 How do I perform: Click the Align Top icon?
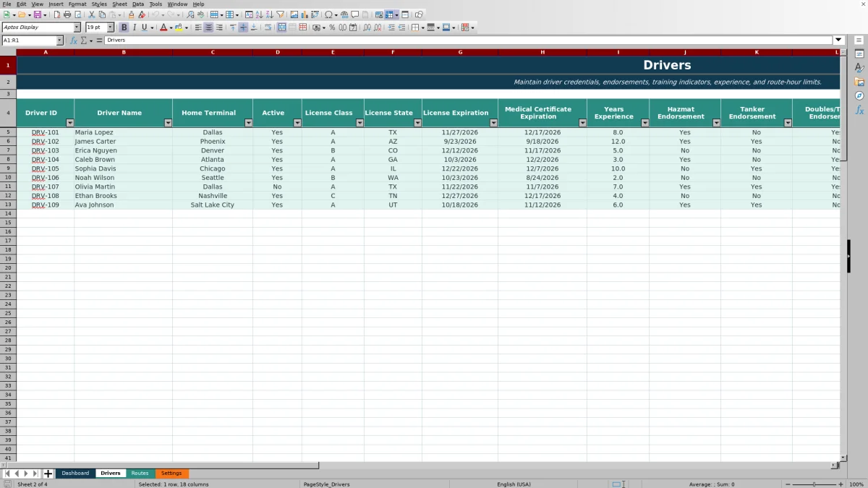pos(233,27)
